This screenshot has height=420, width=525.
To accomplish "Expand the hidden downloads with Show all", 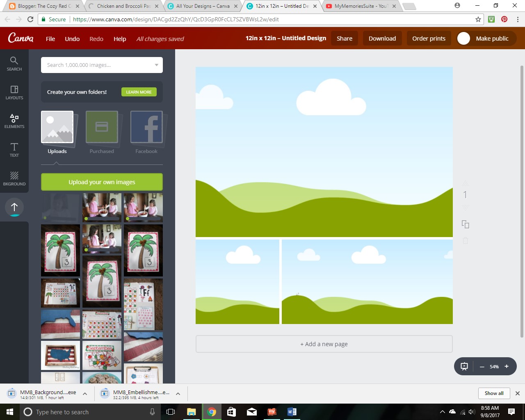I will (x=494, y=393).
